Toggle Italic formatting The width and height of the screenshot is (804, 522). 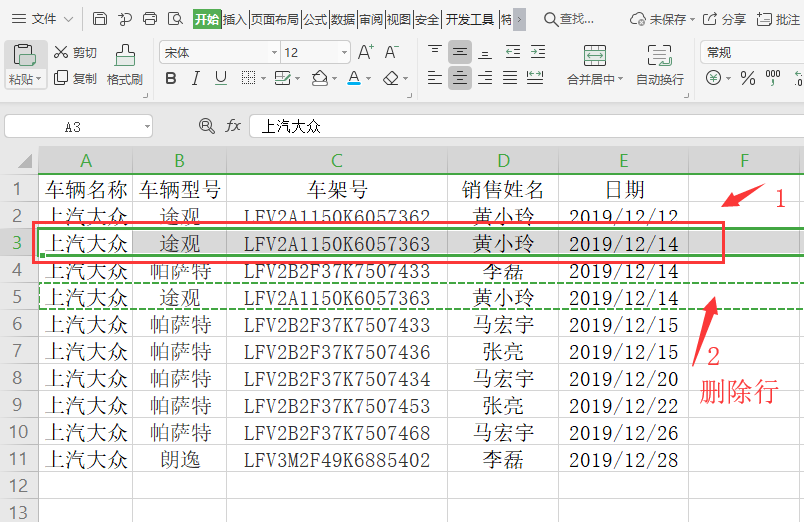195,78
